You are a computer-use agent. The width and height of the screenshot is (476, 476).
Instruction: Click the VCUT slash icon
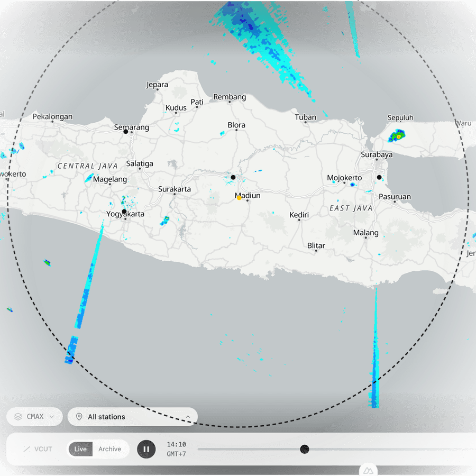[27, 449]
